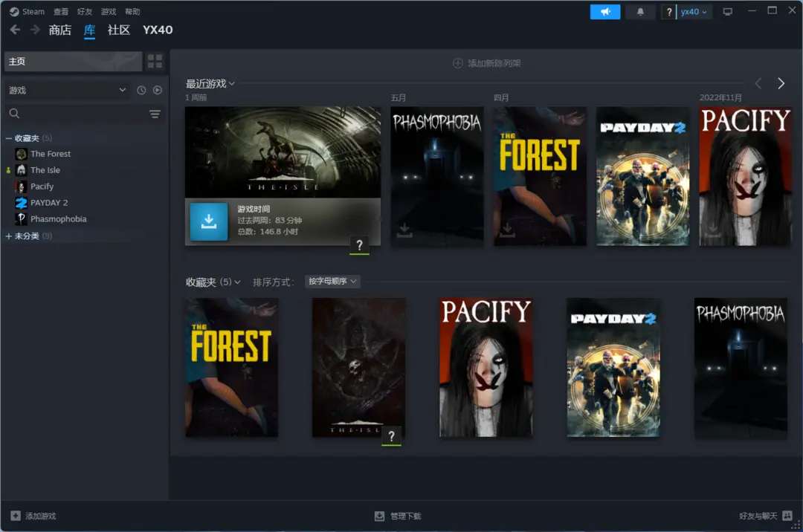The image size is (803, 532).
Task: Open the 好友 menu
Action: click(x=85, y=11)
